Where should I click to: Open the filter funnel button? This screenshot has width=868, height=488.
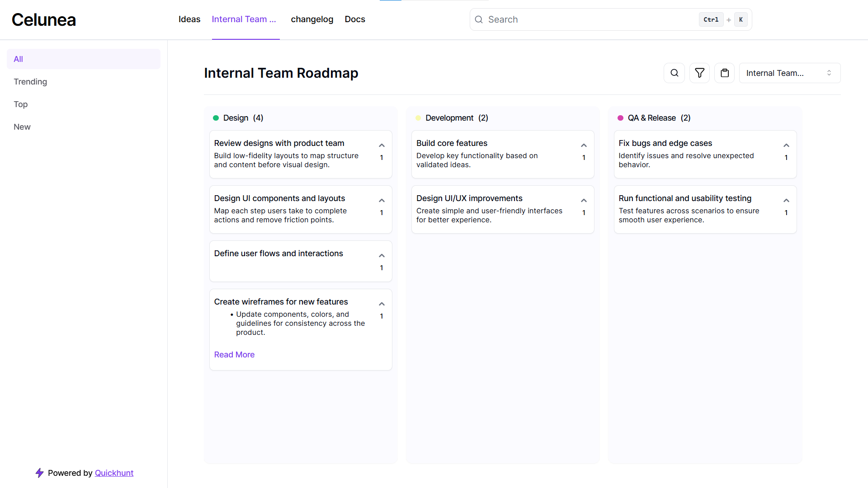point(699,73)
